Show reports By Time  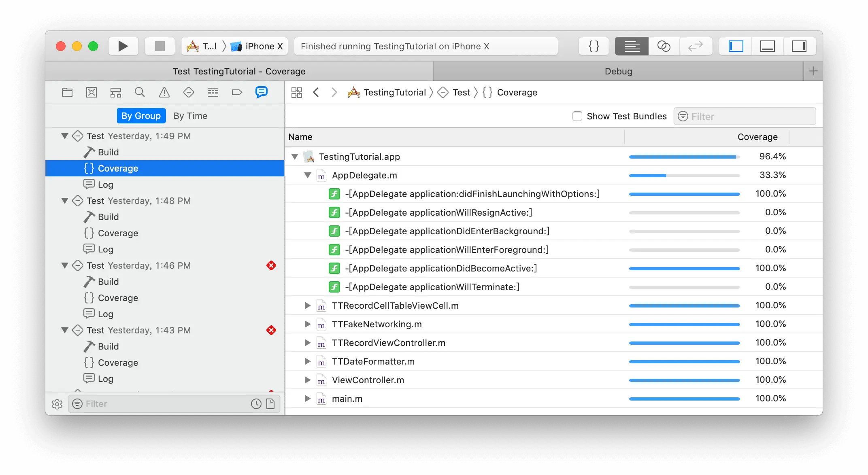click(190, 116)
